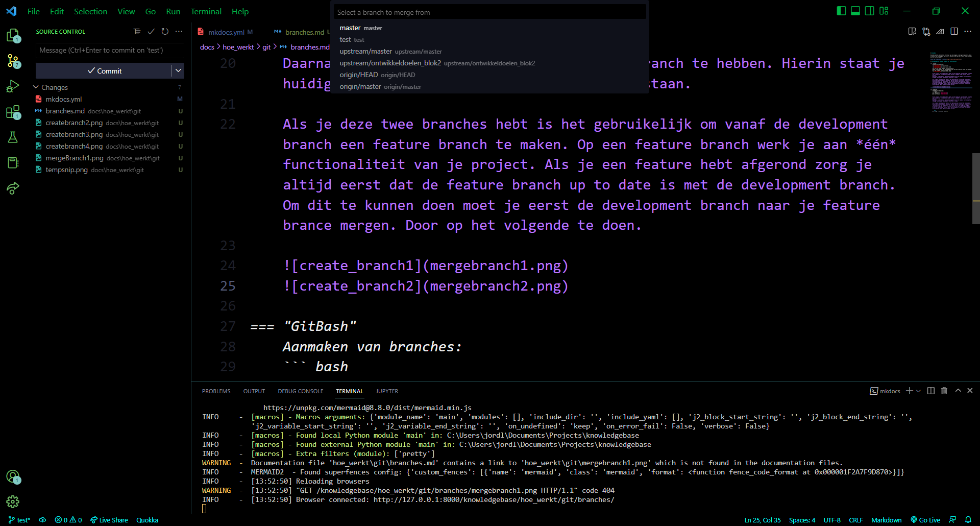Image resolution: width=980 pixels, height=526 pixels.
Task: Open the Selection menu
Action: pos(90,11)
